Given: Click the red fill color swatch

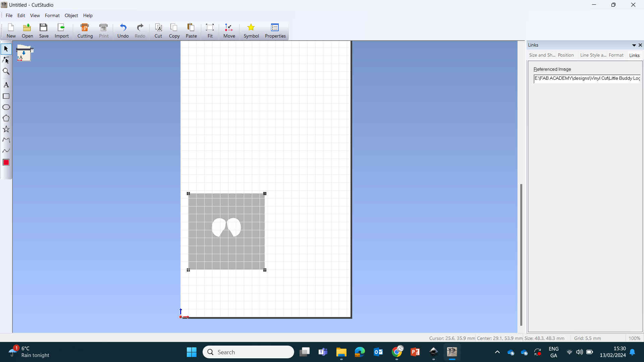Looking at the screenshot, I should coord(6,163).
